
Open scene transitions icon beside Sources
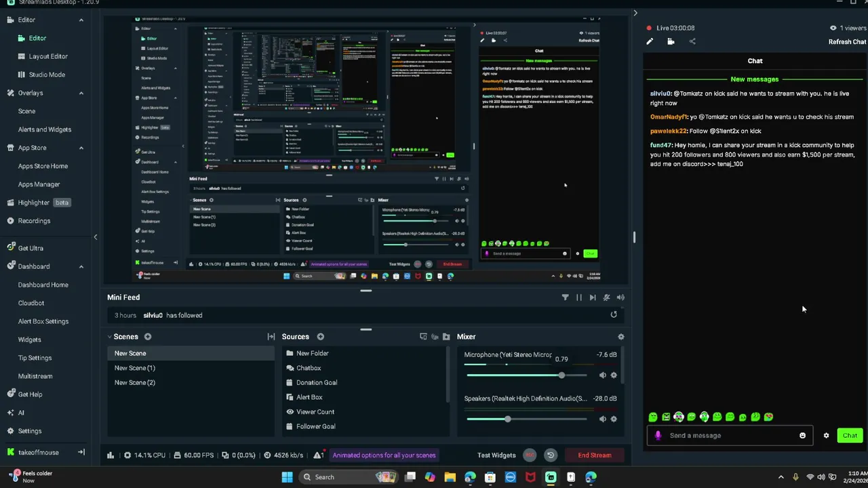(271, 336)
